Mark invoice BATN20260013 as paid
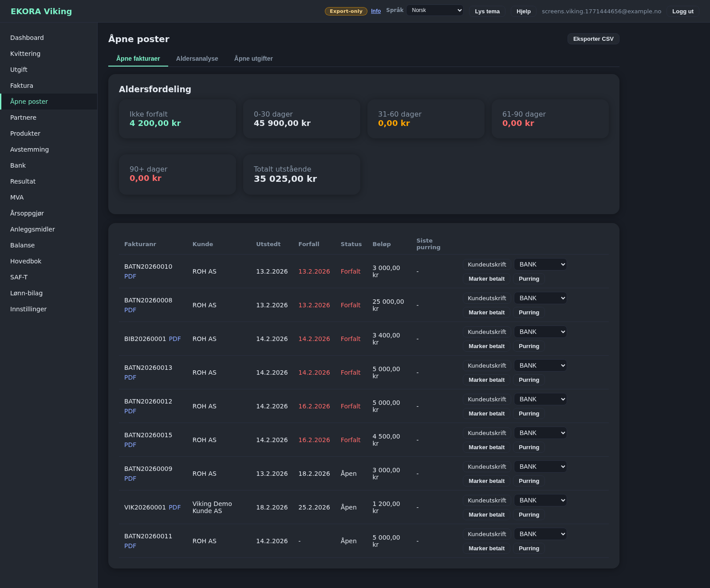The image size is (710, 588). click(486, 380)
